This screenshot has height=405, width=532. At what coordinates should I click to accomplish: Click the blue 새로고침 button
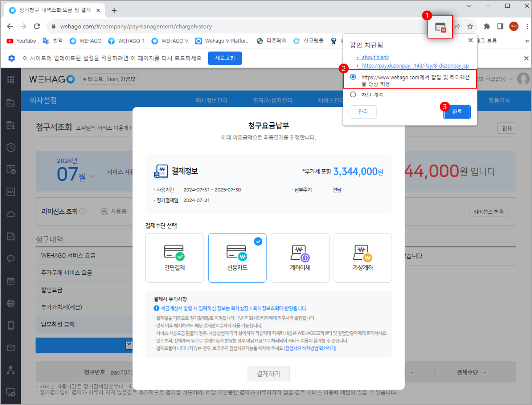225,58
